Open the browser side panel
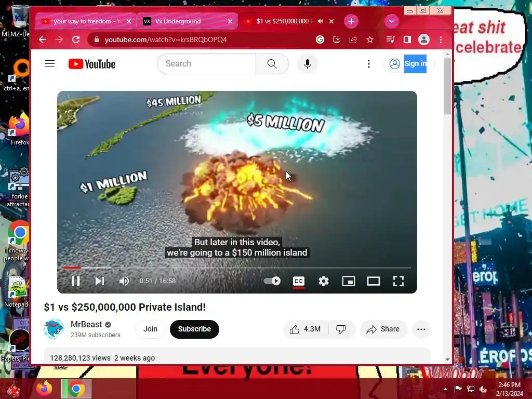The width and height of the screenshot is (532, 399). click(x=407, y=39)
